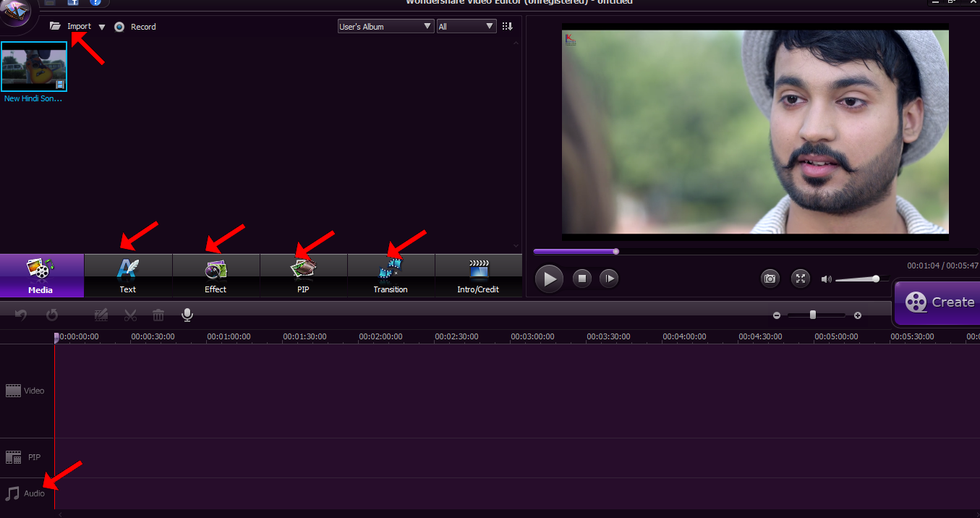Image resolution: width=980 pixels, height=518 pixels.
Task: Click the preview video frame
Action: click(x=755, y=132)
